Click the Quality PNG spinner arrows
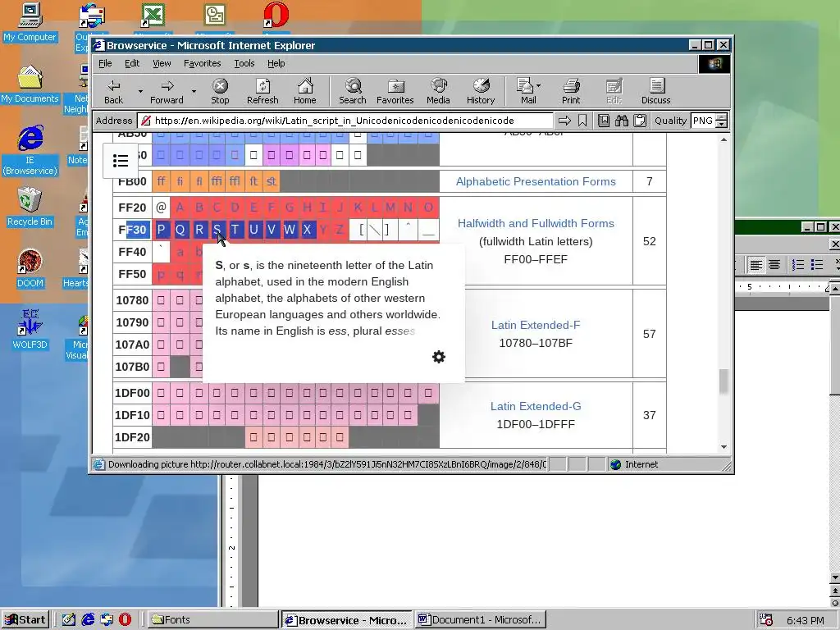The image size is (840, 630). (x=722, y=121)
